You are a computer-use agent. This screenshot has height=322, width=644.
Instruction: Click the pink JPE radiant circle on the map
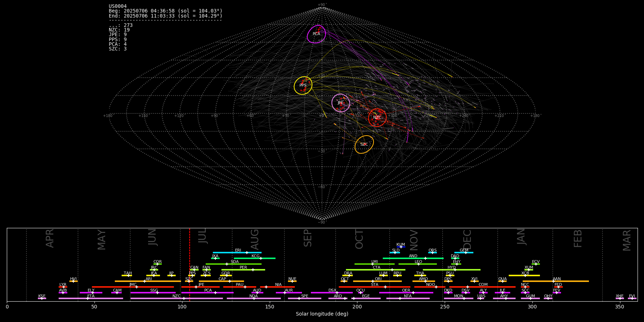tap(341, 103)
